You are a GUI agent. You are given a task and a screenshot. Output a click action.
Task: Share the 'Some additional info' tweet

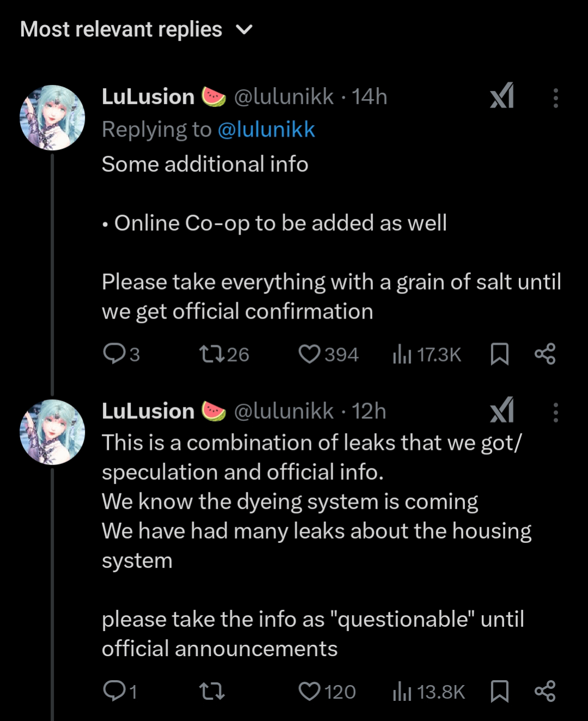[545, 354]
